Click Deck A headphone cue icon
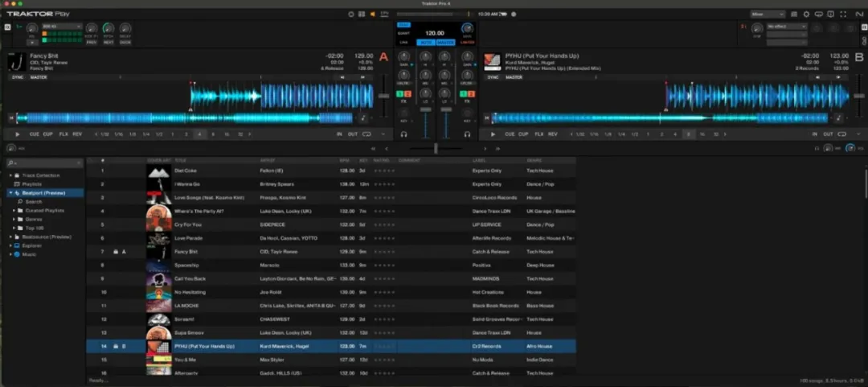The width and height of the screenshot is (868, 387). (404, 134)
